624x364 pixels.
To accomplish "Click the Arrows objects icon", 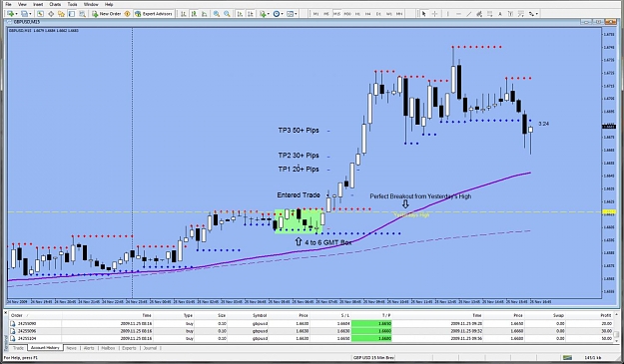I will (532, 14).
